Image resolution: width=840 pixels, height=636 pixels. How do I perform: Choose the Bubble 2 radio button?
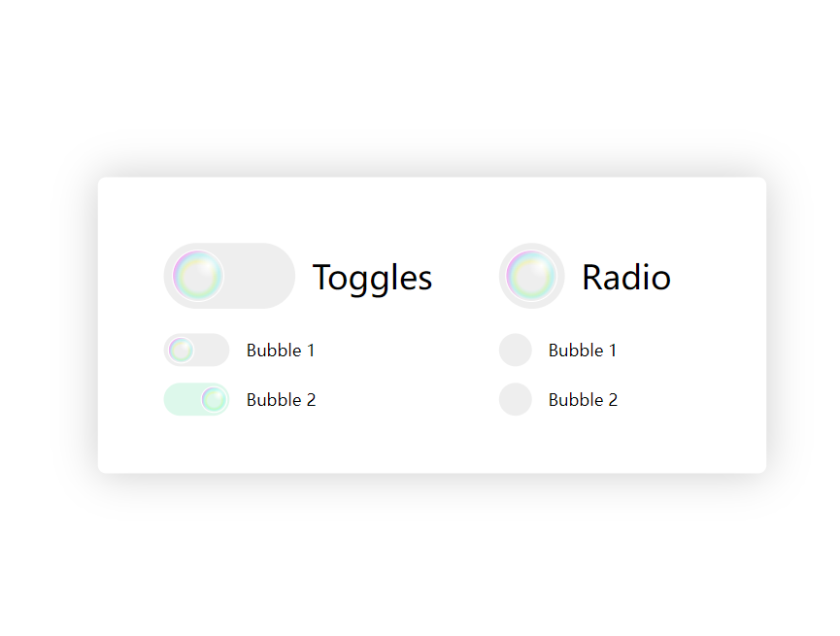click(x=515, y=399)
